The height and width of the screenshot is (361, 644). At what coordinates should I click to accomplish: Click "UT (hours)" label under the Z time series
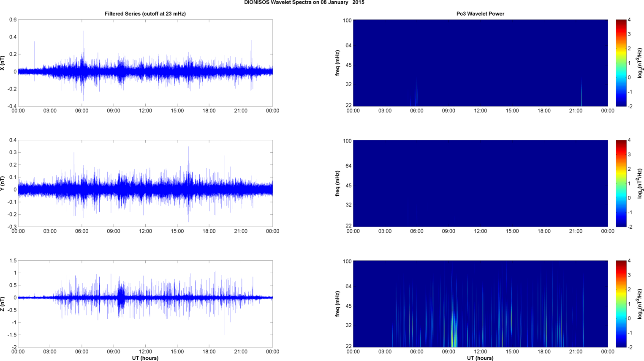click(145, 358)
